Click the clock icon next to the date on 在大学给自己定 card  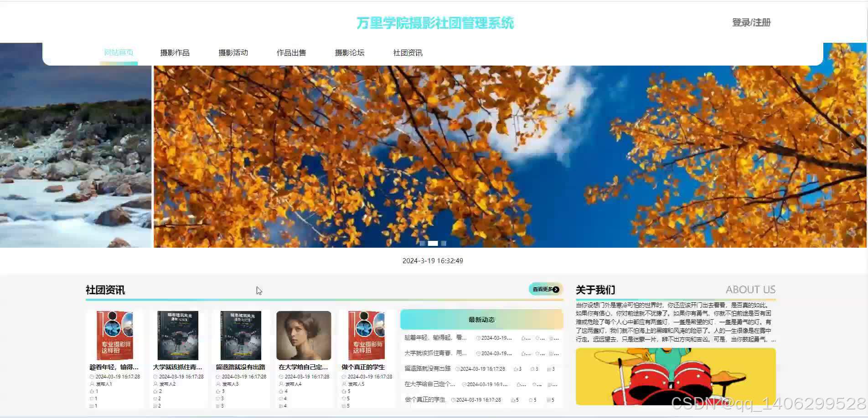click(281, 377)
